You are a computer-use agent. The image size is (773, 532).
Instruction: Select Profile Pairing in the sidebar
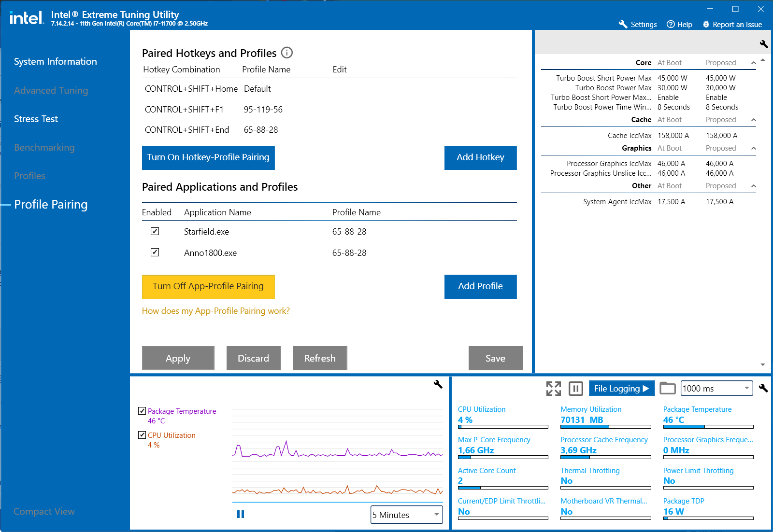point(51,204)
